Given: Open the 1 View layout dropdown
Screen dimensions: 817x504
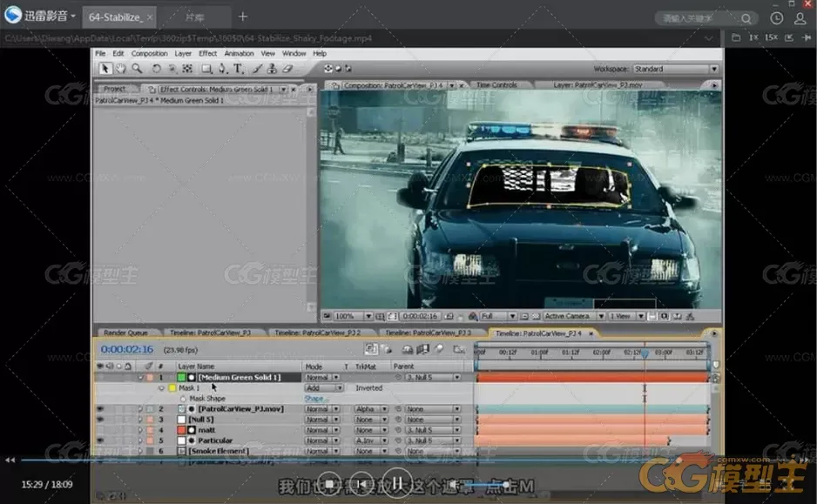Looking at the screenshot, I should point(627,316).
